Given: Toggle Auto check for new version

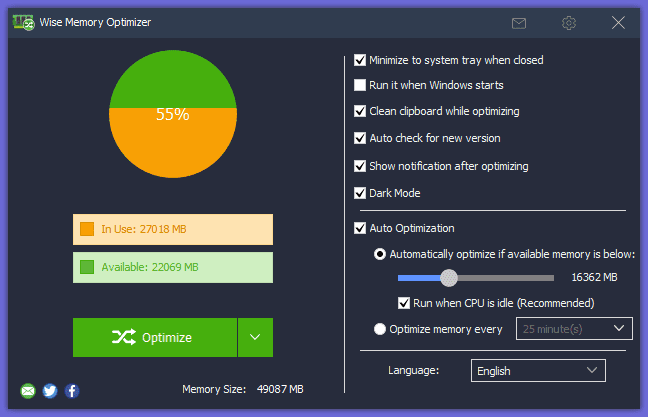Looking at the screenshot, I should click(360, 138).
